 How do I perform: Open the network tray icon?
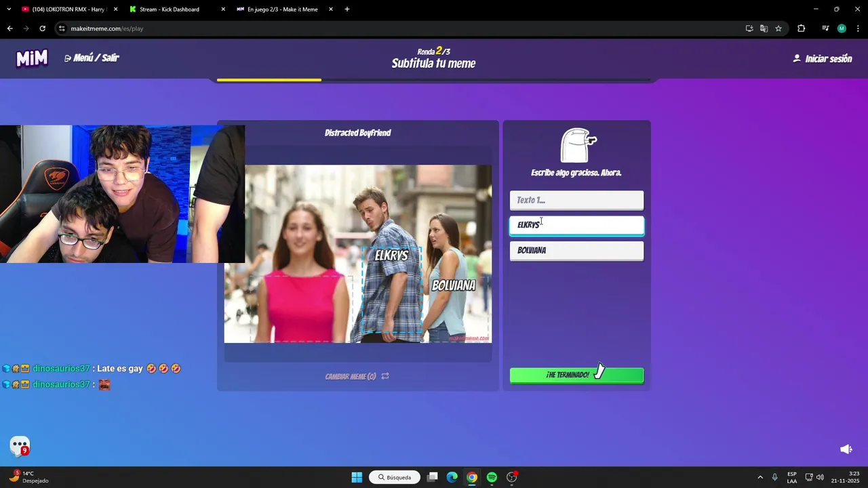(x=809, y=477)
